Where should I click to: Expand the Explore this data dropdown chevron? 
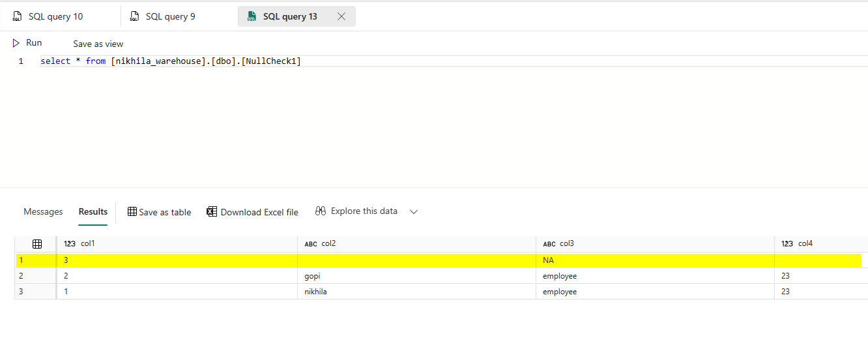click(x=413, y=211)
